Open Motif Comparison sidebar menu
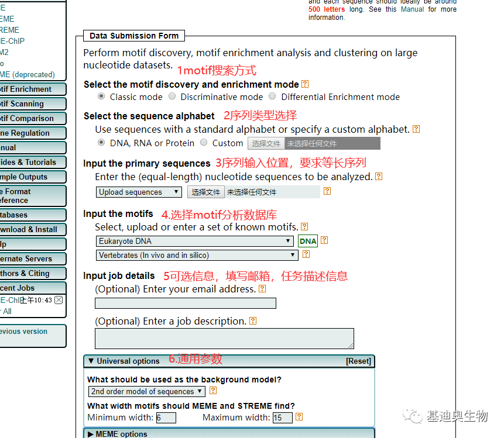This screenshot has height=438, width=504. (32, 119)
